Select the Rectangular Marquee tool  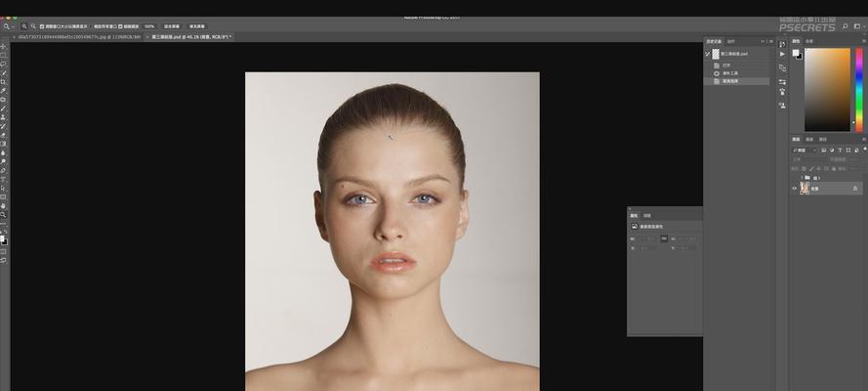3,56
